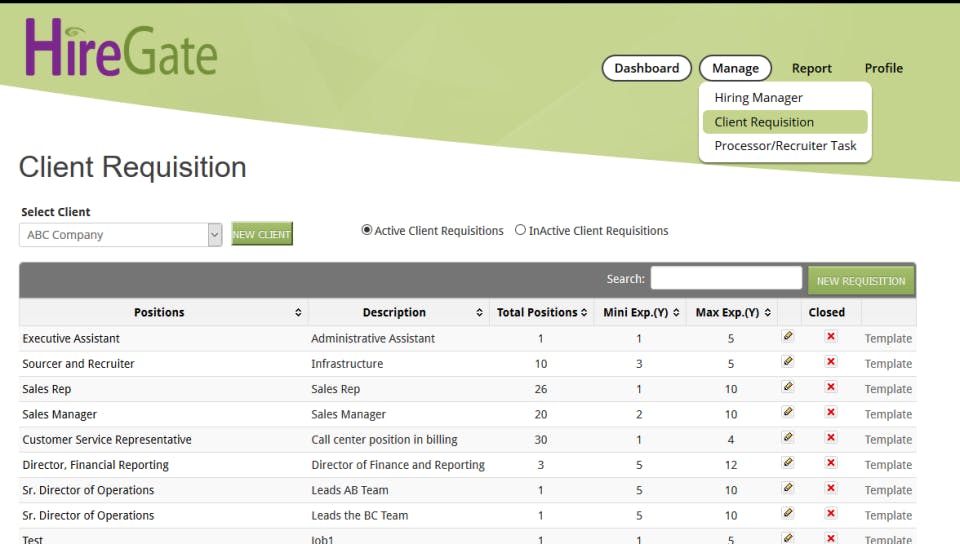
Task: Click the New Client button
Action: point(261,235)
